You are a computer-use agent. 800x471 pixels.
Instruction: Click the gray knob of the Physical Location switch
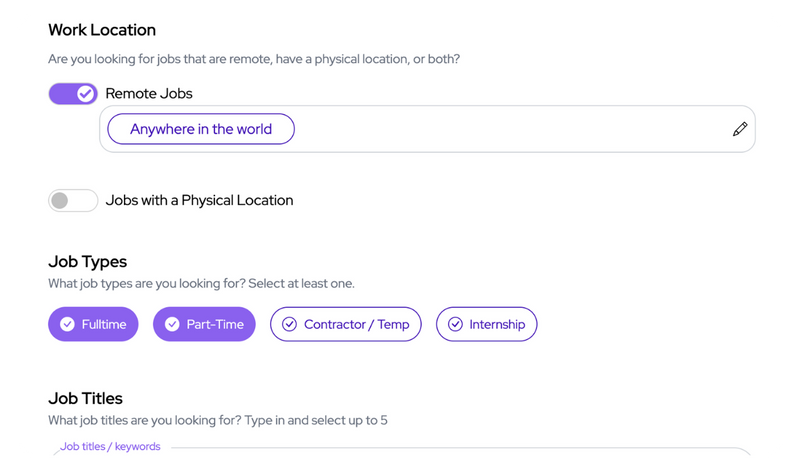pyautogui.click(x=60, y=201)
